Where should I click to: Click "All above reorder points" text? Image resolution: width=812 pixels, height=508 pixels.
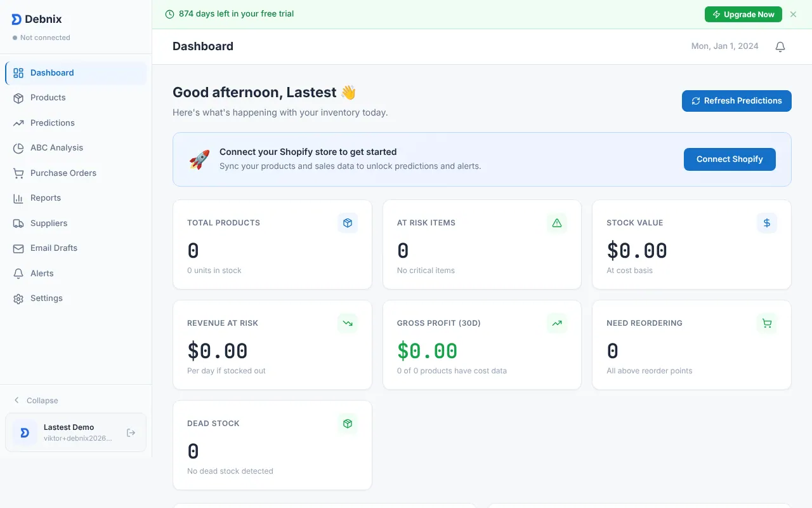click(649, 371)
